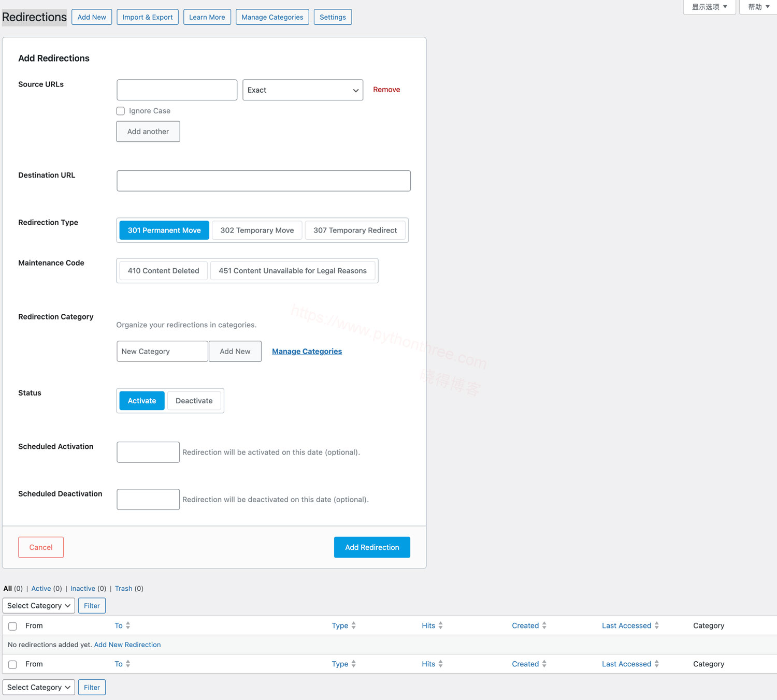
Task: Choose 302 Temporary Move redirection type
Action: 257,230
